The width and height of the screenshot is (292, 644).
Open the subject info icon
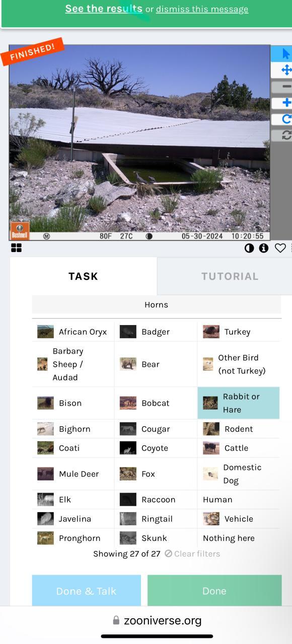coord(264,248)
